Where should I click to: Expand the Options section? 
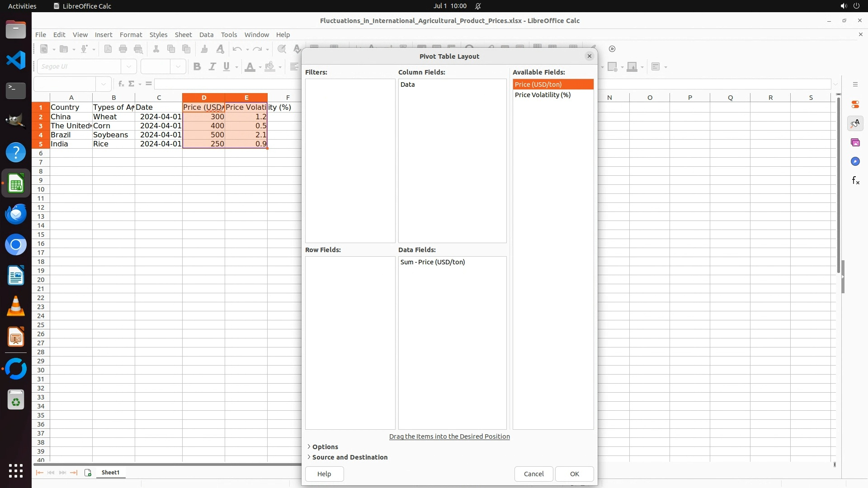(x=324, y=446)
